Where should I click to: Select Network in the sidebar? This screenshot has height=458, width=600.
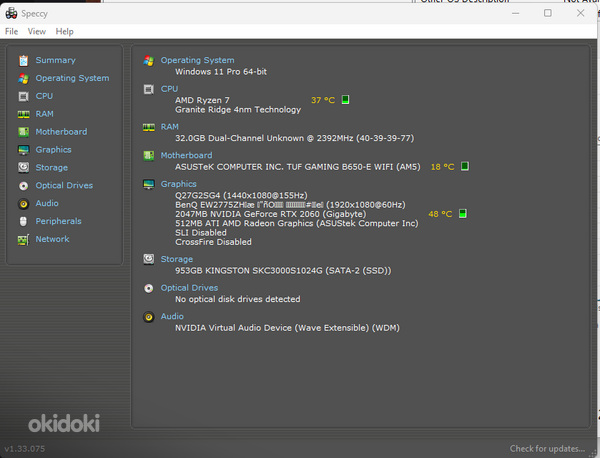52,239
